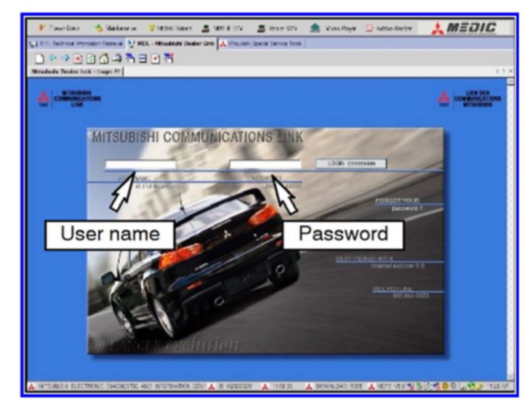Click the password input field
Image resolution: width=532 pixels, height=400 pixels.
[x=265, y=165]
